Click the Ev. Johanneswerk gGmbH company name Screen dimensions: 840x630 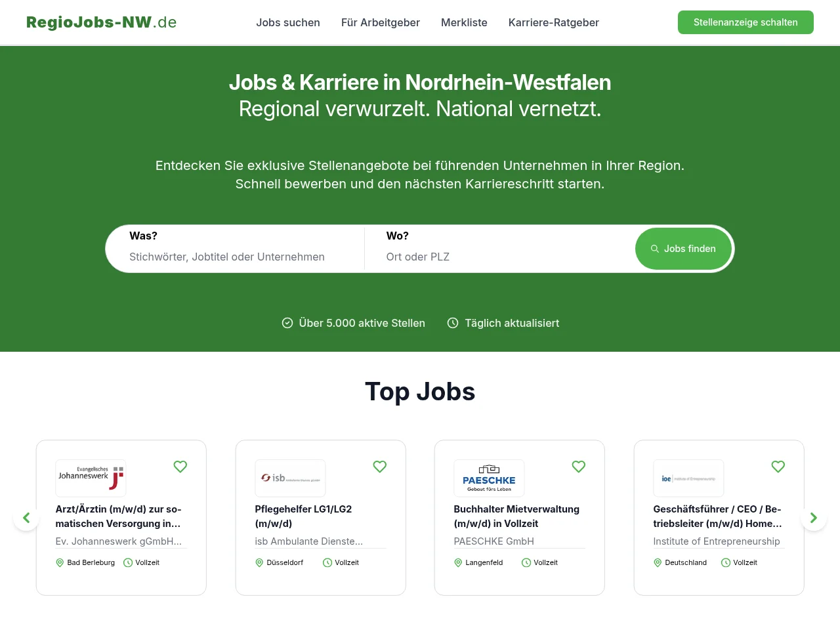[119, 541]
